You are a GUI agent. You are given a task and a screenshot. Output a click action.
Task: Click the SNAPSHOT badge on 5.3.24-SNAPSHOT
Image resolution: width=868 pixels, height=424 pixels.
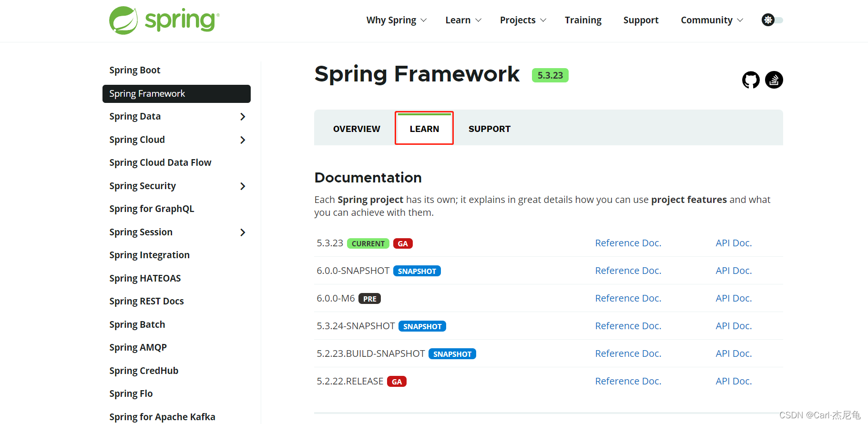click(422, 326)
